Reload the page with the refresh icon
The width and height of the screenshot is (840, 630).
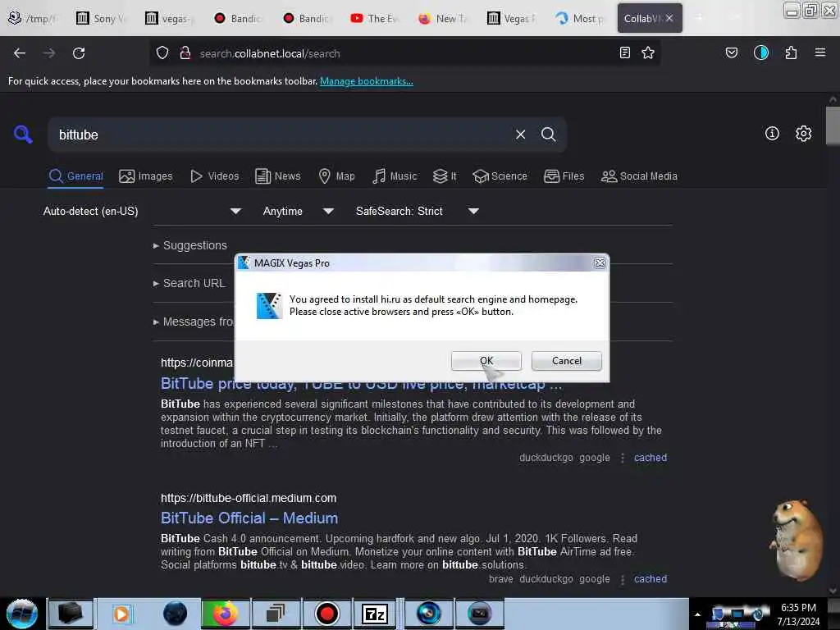point(79,53)
